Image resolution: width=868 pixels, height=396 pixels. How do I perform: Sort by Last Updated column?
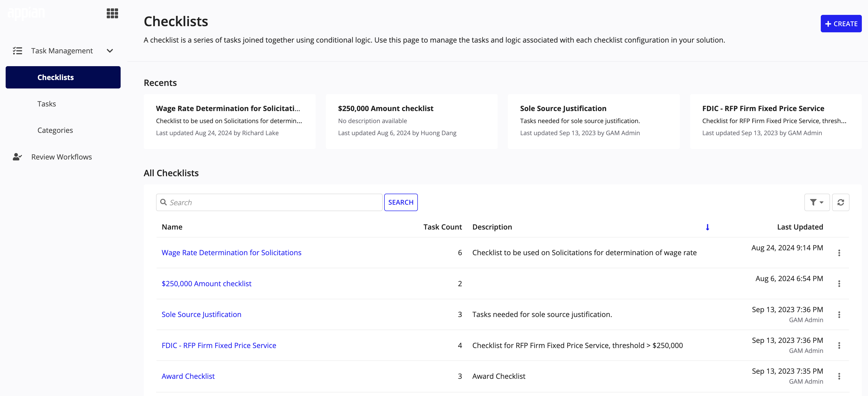coord(800,227)
